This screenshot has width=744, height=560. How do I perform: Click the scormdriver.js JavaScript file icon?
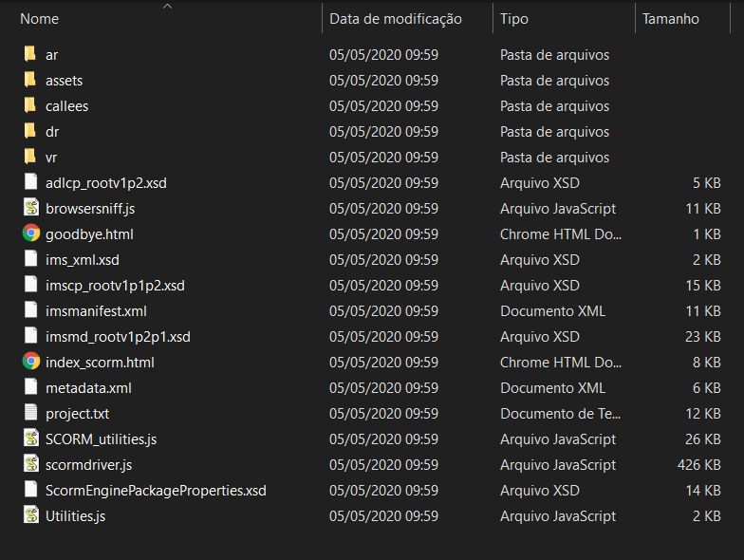click(31, 464)
